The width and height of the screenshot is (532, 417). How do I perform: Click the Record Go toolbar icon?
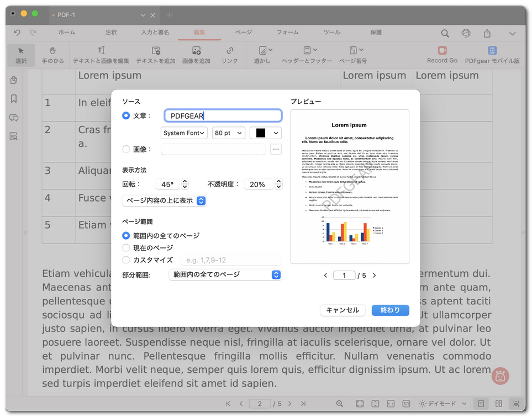[442, 51]
